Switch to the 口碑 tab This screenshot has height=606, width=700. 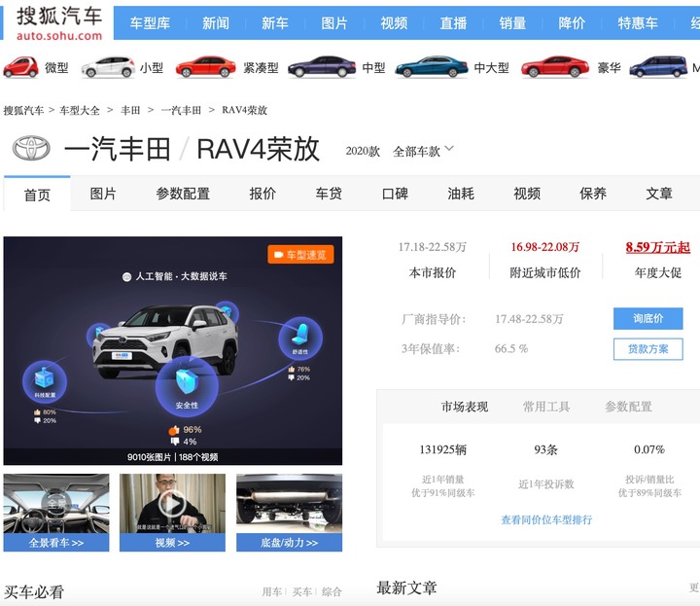click(x=395, y=194)
